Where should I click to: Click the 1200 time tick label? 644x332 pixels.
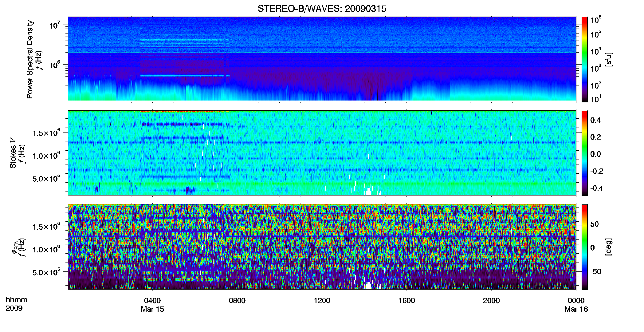coord(322,300)
